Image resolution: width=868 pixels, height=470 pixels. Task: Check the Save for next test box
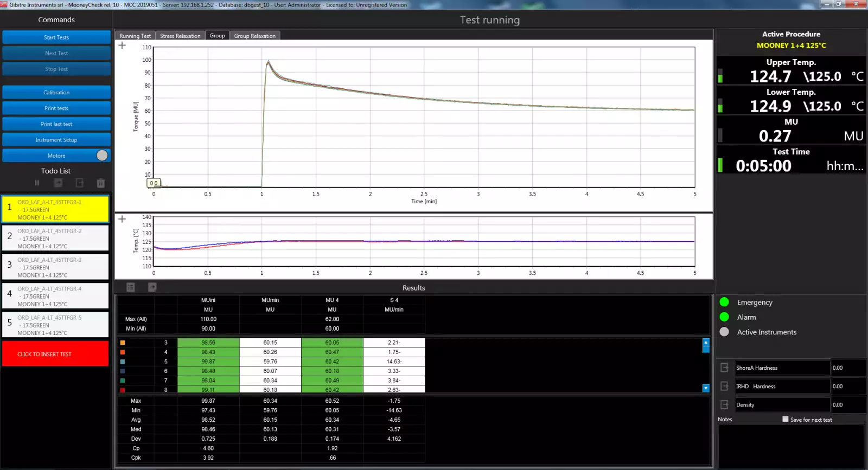(x=785, y=419)
